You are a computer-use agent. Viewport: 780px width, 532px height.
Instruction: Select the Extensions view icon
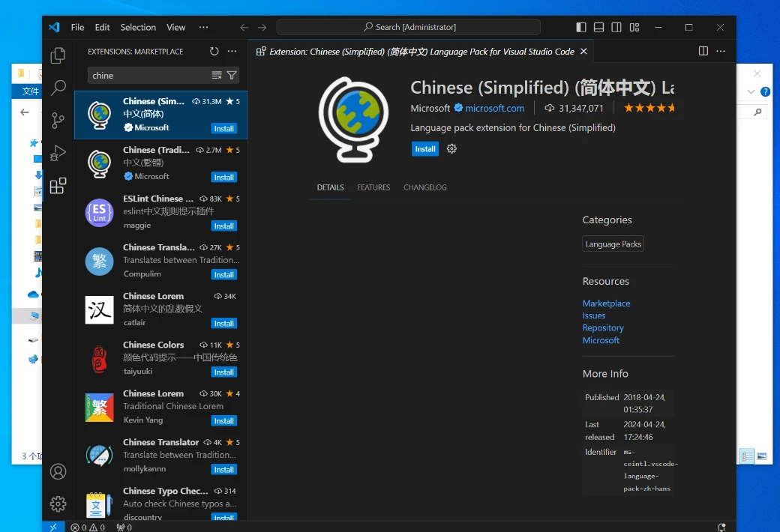58,186
